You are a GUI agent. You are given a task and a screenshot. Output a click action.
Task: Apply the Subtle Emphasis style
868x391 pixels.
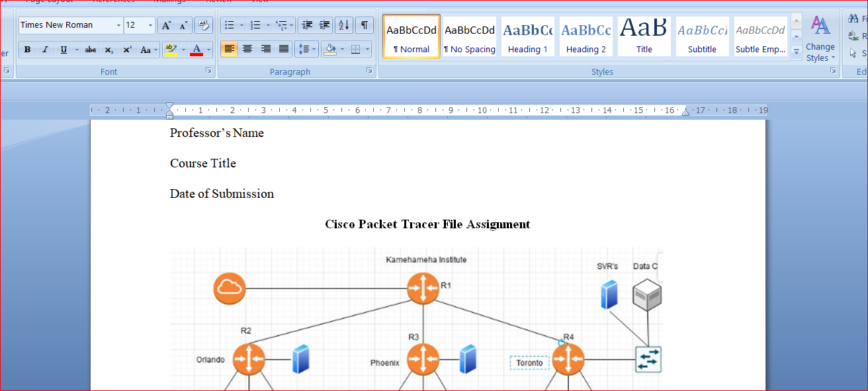point(761,36)
